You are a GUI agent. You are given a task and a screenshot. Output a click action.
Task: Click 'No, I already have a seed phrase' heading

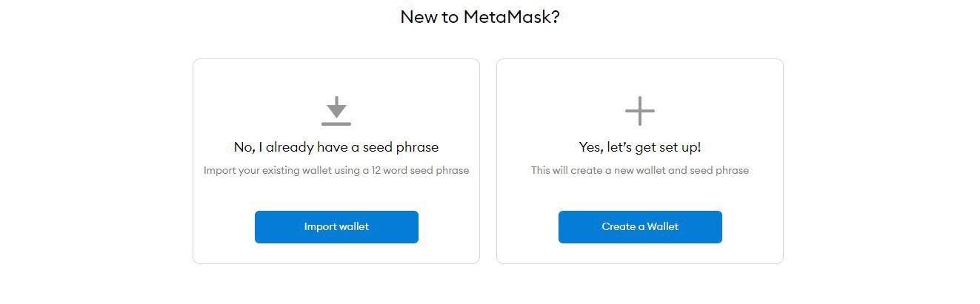(x=336, y=147)
